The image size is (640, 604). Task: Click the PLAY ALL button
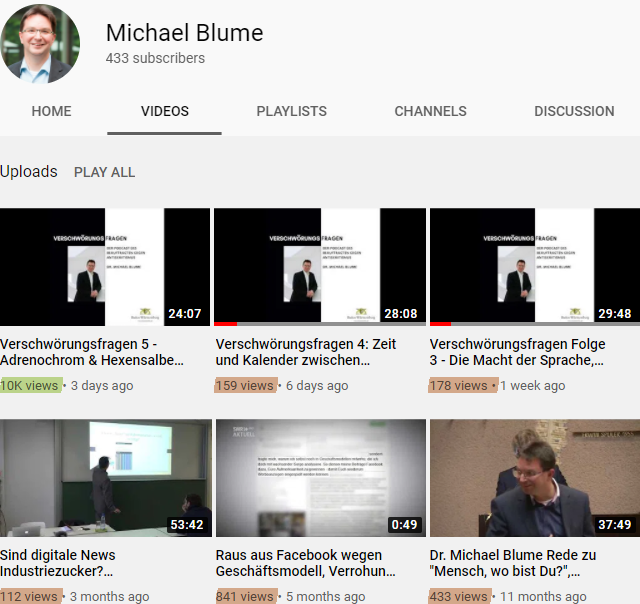click(x=104, y=172)
